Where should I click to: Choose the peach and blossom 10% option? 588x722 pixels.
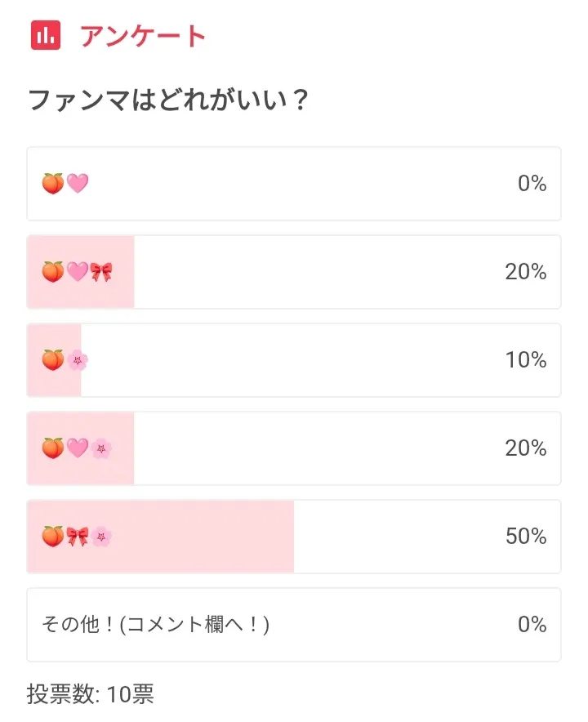click(x=294, y=360)
